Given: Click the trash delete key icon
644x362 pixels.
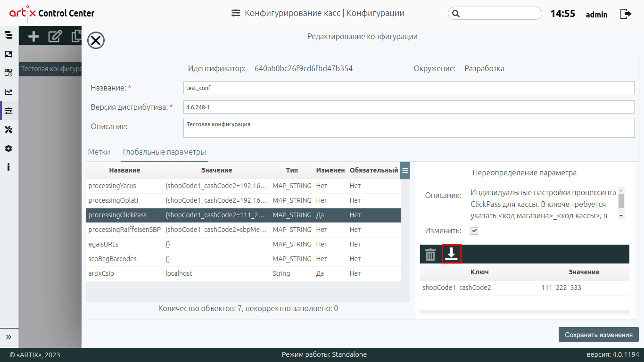Looking at the screenshot, I should click(430, 255).
